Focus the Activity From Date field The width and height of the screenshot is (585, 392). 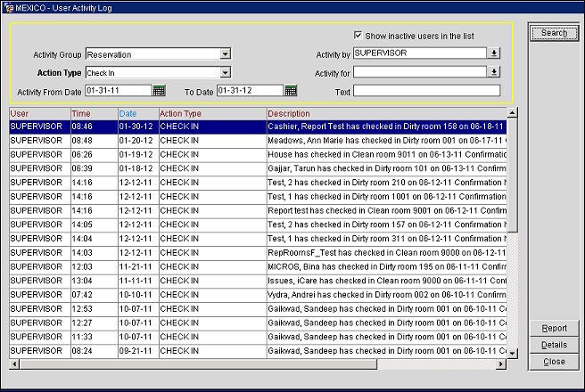(x=119, y=91)
